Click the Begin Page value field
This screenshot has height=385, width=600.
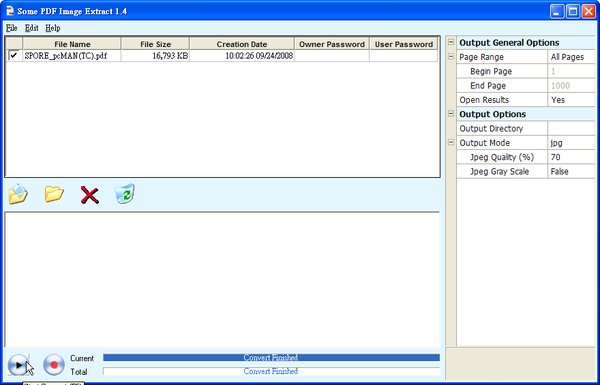[x=571, y=71]
